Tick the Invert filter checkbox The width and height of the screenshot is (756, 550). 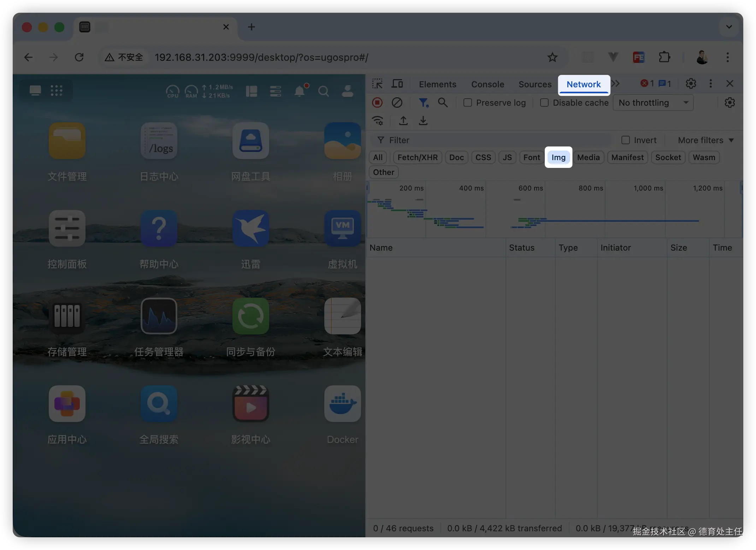click(x=625, y=140)
